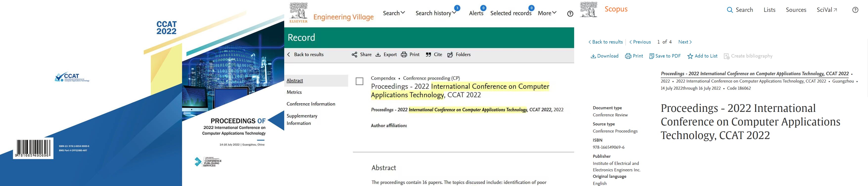
Task: Click the Create bibliography icon
Action: [x=727, y=56]
